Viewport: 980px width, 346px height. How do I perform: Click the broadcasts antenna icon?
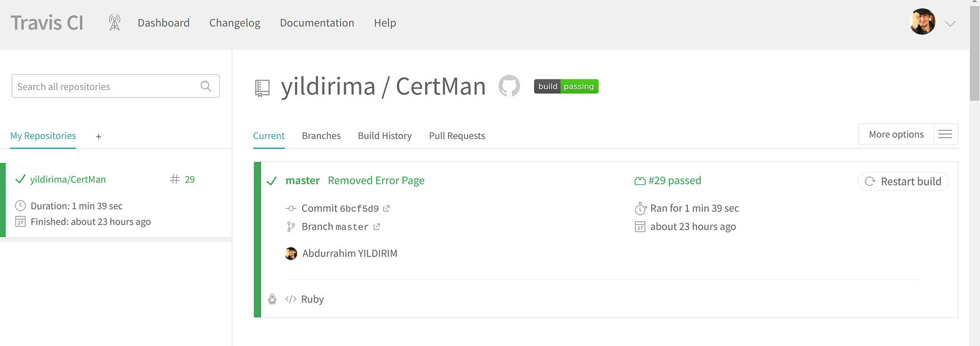pyautogui.click(x=115, y=23)
